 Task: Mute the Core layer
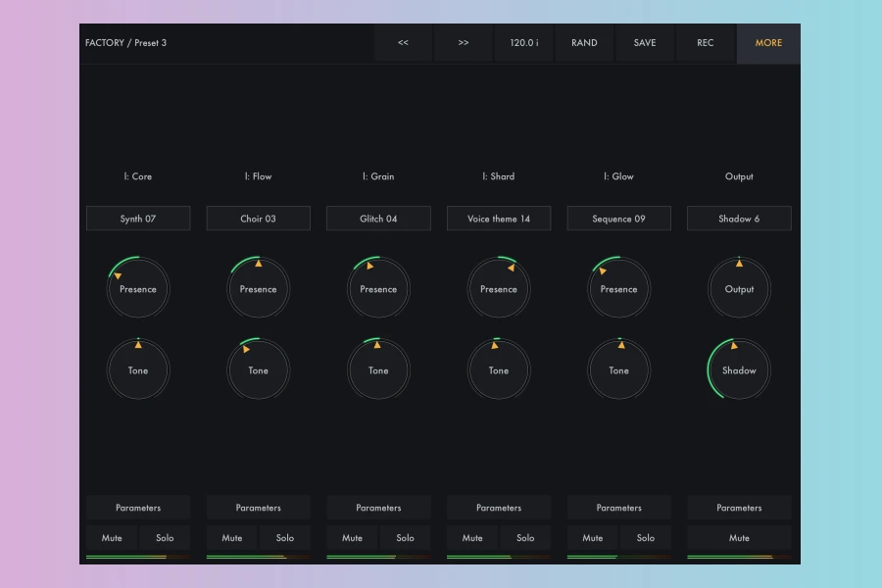pyautogui.click(x=112, y=538)
